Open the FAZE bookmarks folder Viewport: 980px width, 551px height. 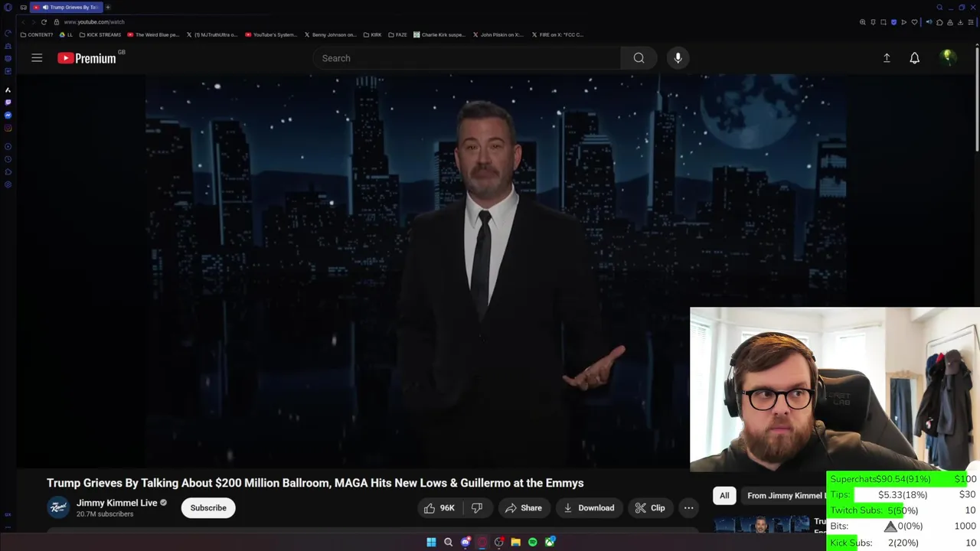point(397,34)
